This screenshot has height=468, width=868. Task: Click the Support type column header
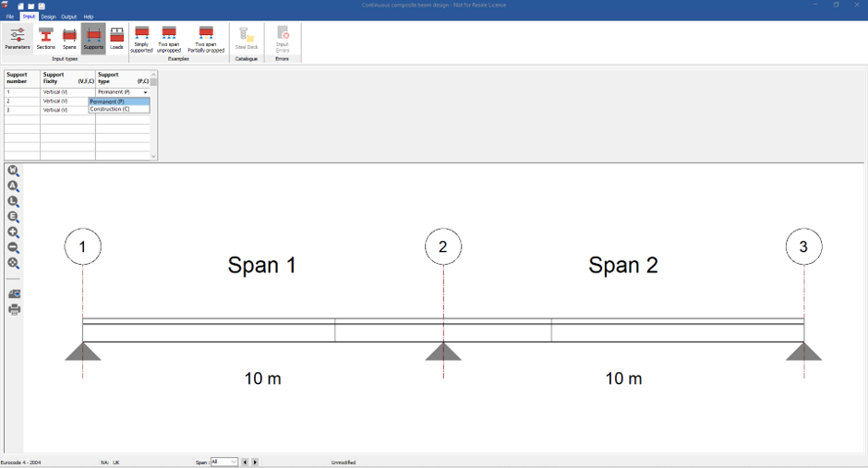[123, 78]
